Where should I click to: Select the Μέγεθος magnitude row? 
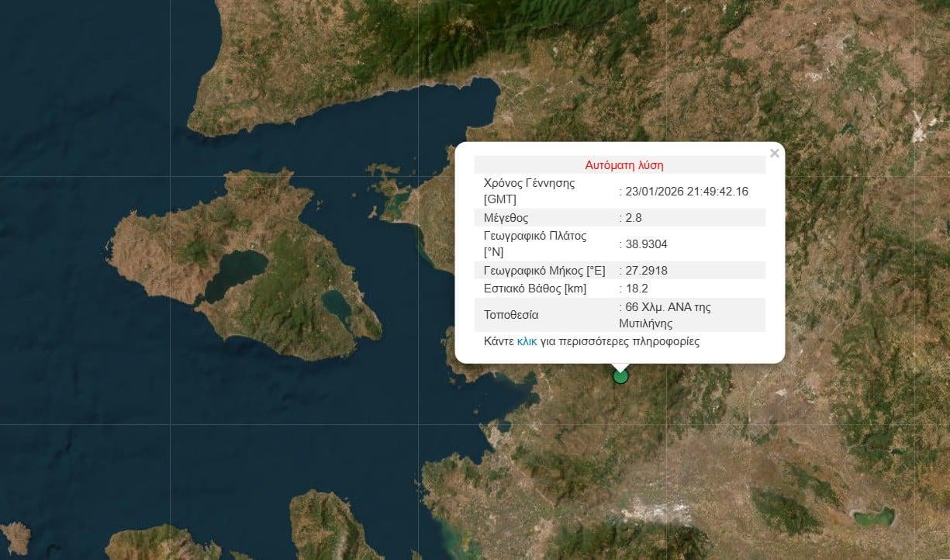(x=543, y=217)
